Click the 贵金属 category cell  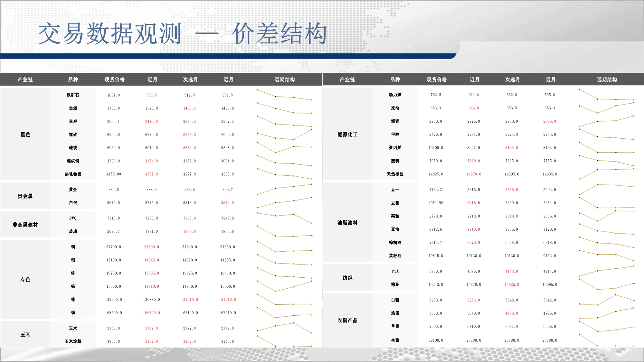pyautogui.click(x=25, y=196)
